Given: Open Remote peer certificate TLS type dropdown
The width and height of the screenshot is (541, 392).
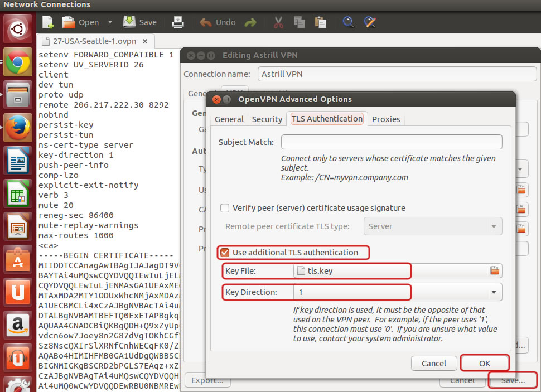Looking at the screenshot, I should (433, 226).
